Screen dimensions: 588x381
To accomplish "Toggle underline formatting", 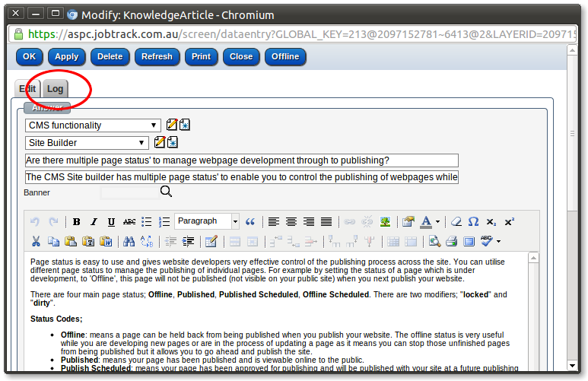I will (x=112, y=222).
